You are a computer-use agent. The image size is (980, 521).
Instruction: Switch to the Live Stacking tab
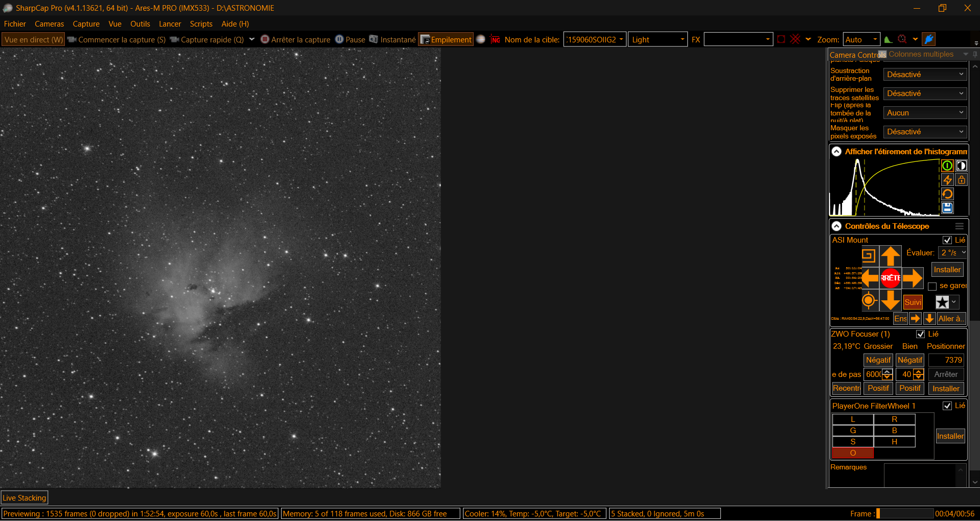coord(25,498)
